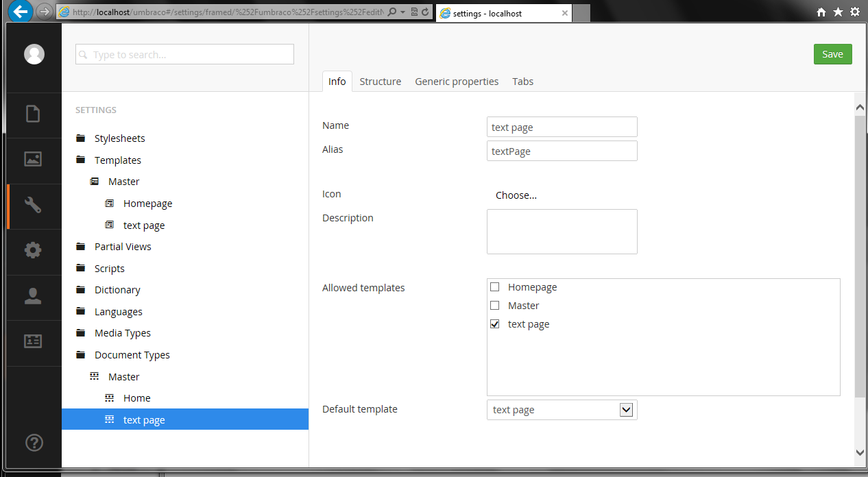Click the browser forward arrow
868x477 pixels.
point(43,12)
